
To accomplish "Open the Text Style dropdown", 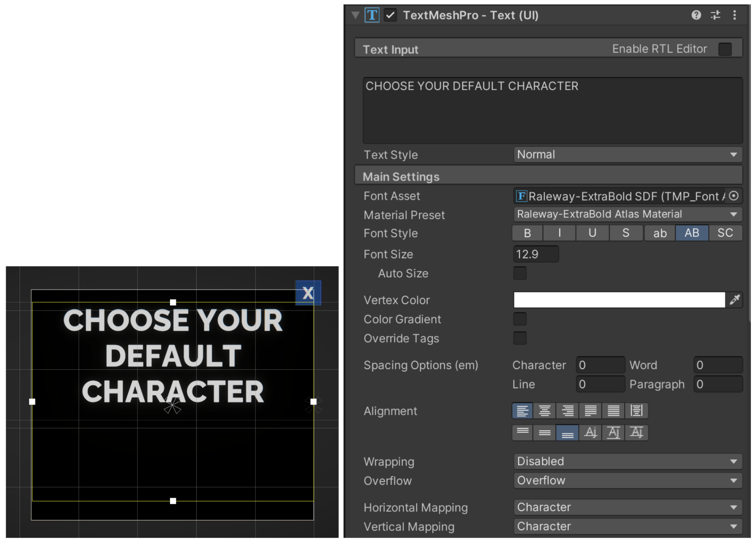I will click(x=628, y=155).
